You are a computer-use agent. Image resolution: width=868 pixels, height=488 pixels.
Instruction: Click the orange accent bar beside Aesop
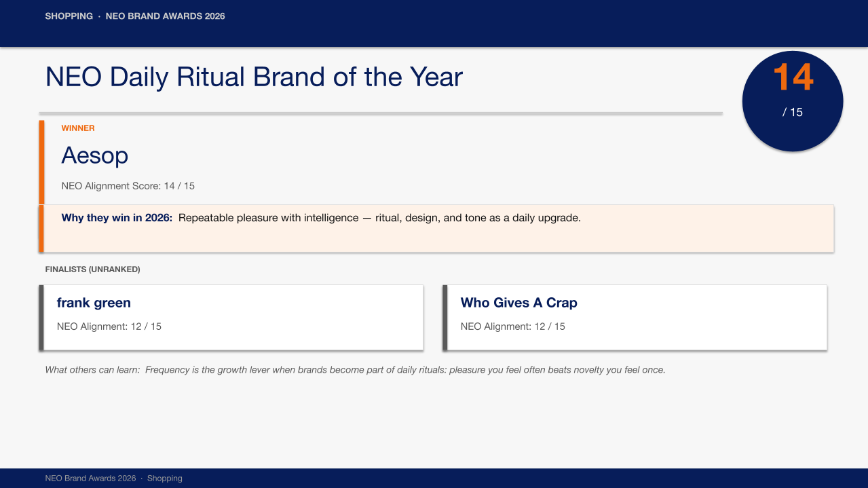[x=41, y=186]
